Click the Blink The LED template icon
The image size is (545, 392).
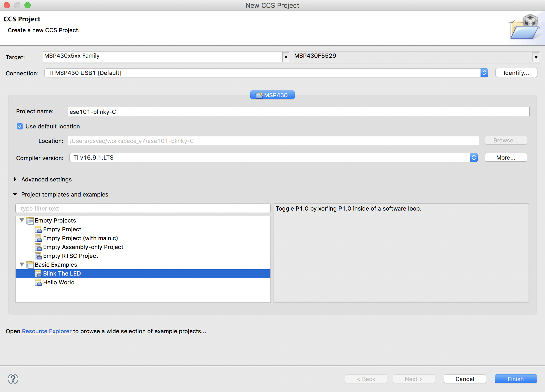(x=38, y=274)
